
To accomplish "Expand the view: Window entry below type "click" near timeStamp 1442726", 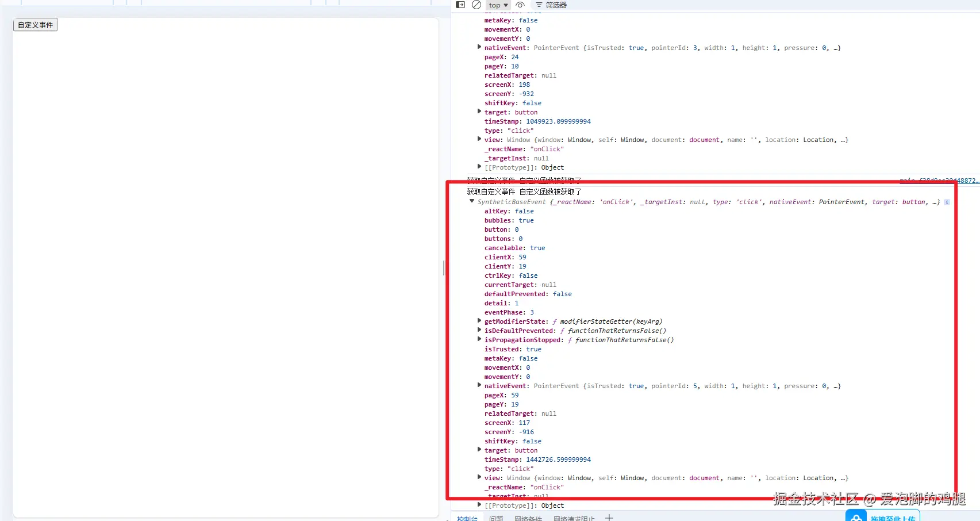I will pos(479,477).
